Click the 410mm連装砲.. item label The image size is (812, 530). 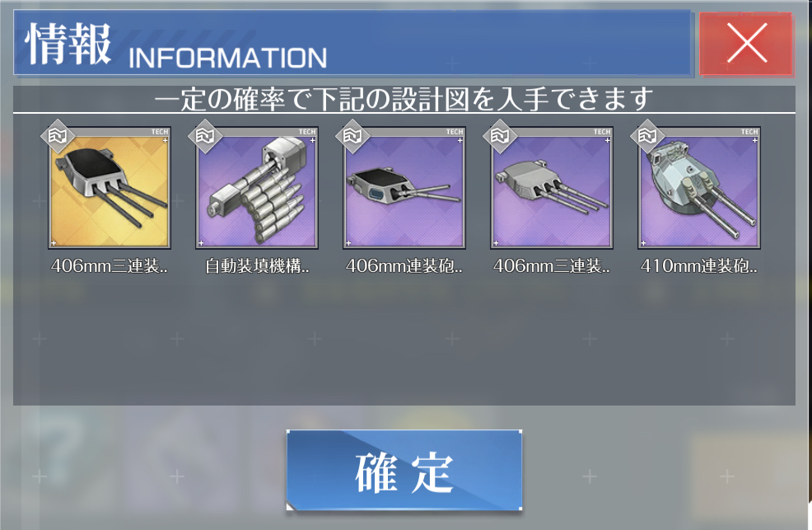[699, 266]
